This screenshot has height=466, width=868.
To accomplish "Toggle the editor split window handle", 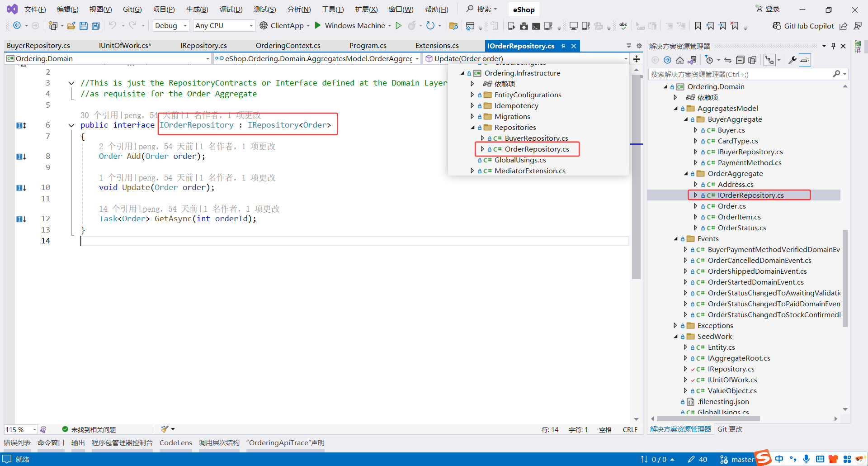I will coord(637,59).
